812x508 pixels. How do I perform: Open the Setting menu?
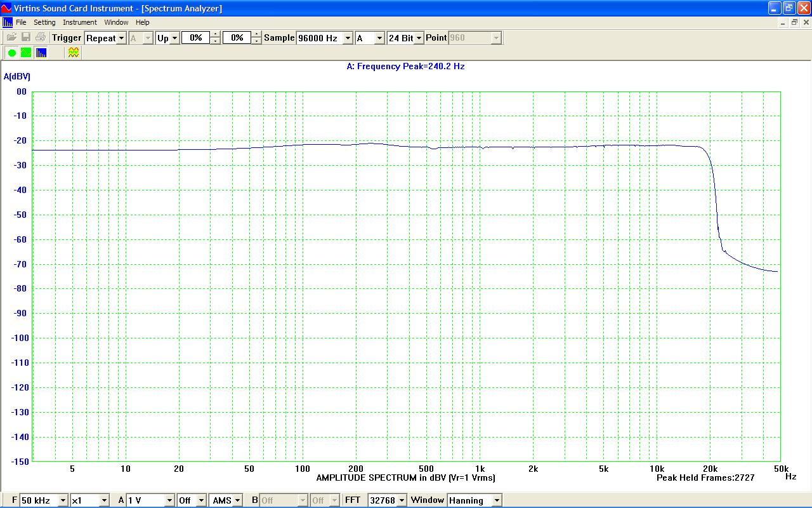[44, 22]
